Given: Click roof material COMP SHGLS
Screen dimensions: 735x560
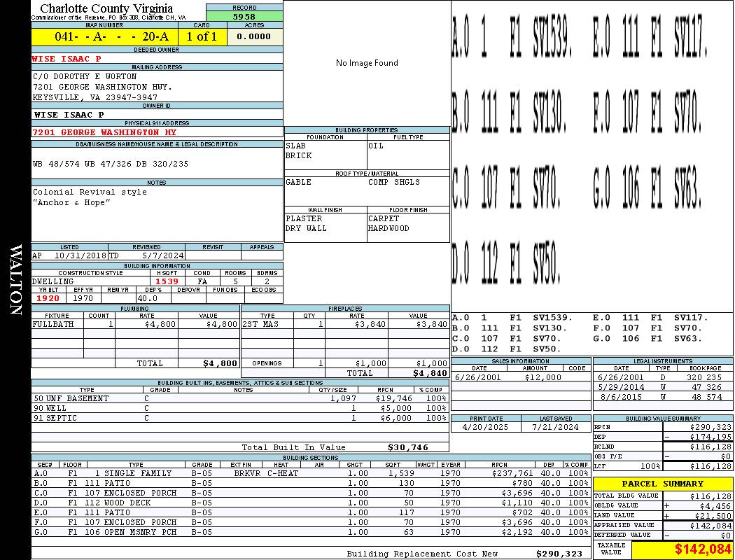Looking at the screenshot, I should point(394,182).
